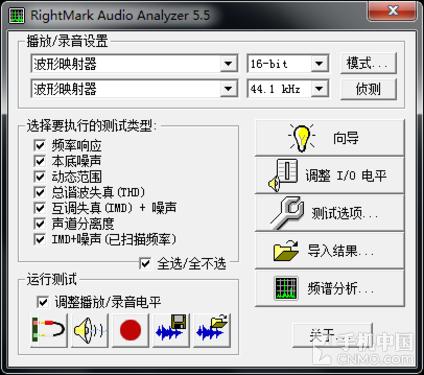Viewport: 424px width, 375px height.
Task: Toggle the 本底噪声 checkbox
Action: coord(40,161)
